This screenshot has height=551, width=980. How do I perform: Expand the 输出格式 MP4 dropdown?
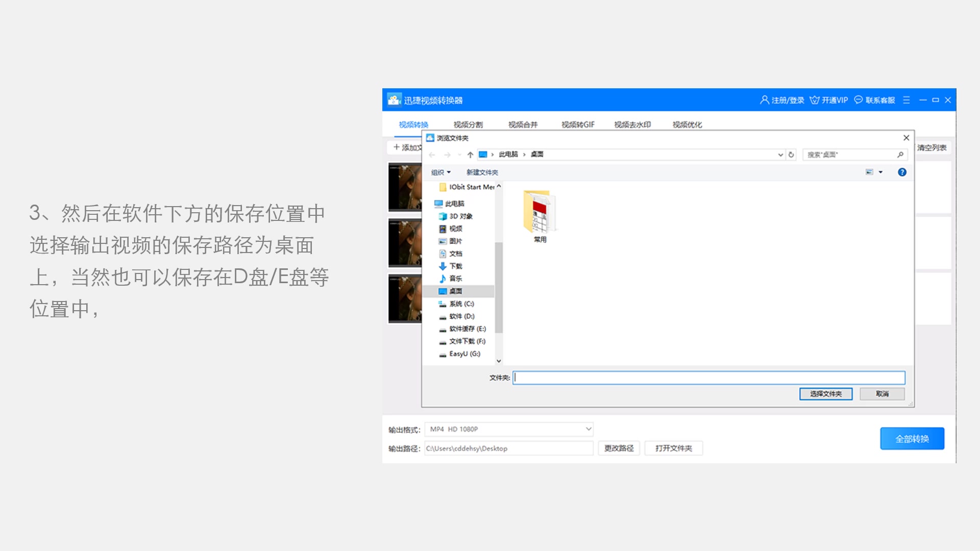(588, 429)
